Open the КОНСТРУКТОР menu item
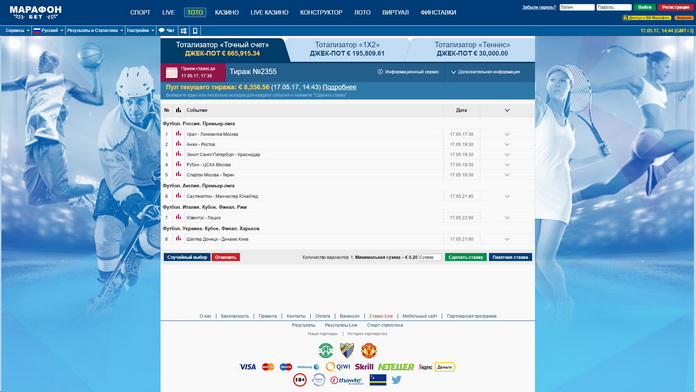This screenshot has width=696, height=392. pos(321,12)
